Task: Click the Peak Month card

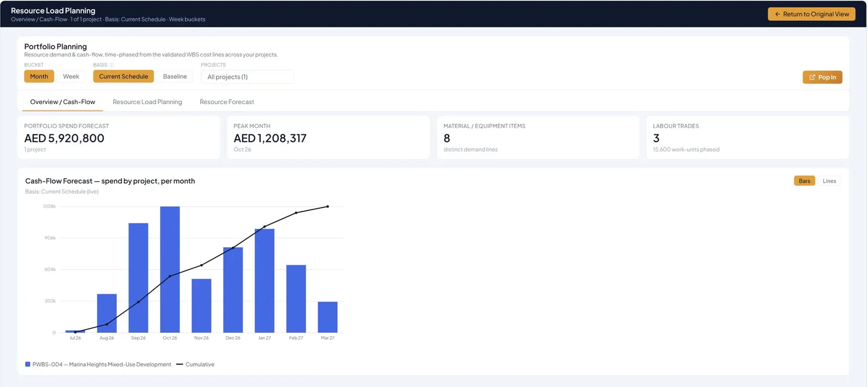Action: point(328,137)
